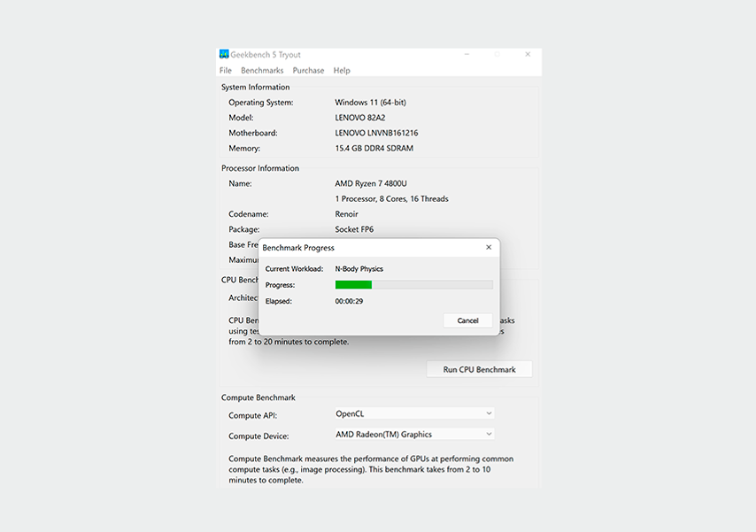
Task: Click the elapsed time '00:00:29'
Action: click(349, 302)
